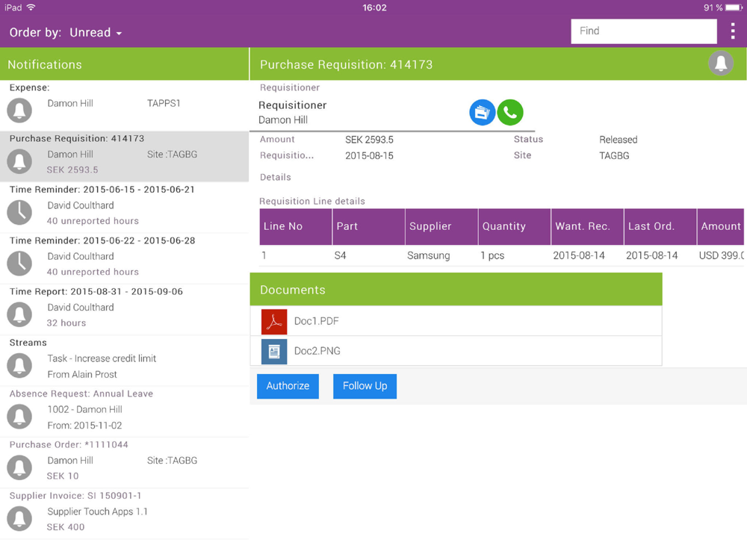Tap the green phone call icon
The height and width of the screenshot is (560, 747).
(509, 113)
